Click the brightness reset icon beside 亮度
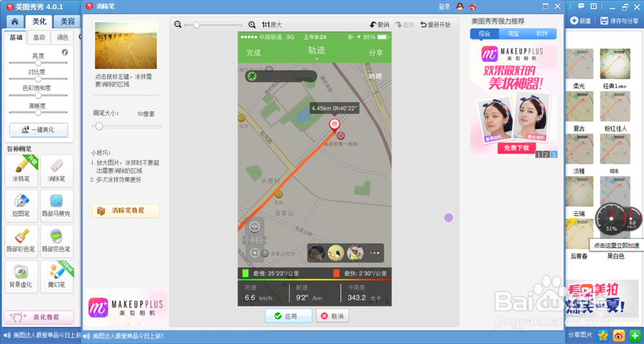The image size is (644, 344). click(65, 52)
